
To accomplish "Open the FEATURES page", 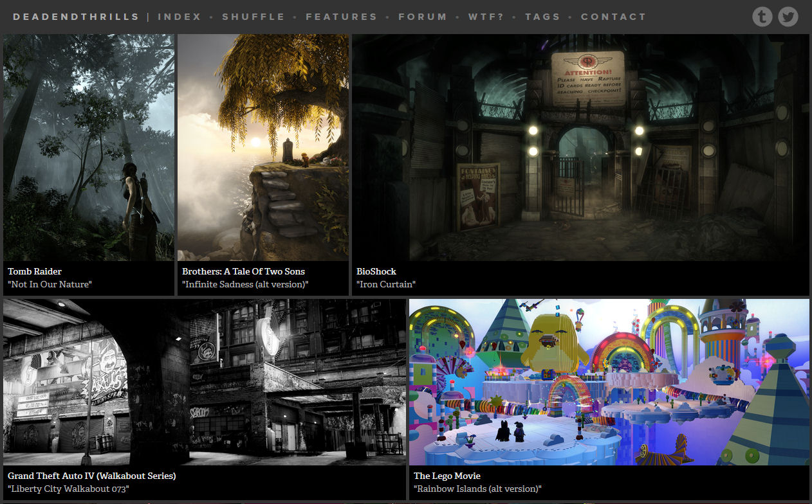I will click(341, 17).
